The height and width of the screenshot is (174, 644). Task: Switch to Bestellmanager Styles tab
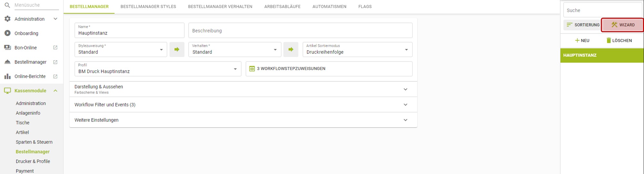[x=148, y=6]
